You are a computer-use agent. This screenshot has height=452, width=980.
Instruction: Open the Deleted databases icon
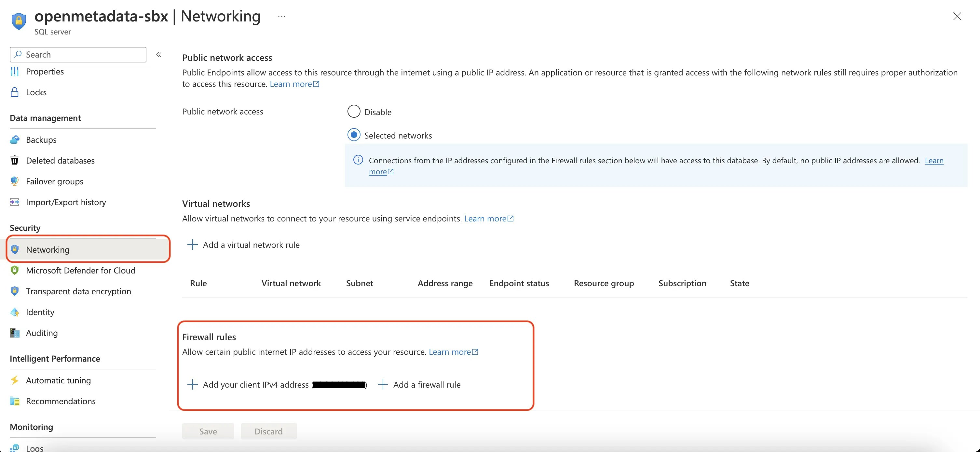click(14, 160)
